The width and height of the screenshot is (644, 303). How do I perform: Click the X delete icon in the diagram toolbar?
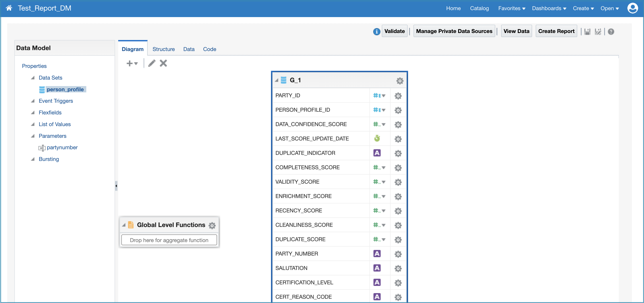(163, 63)
